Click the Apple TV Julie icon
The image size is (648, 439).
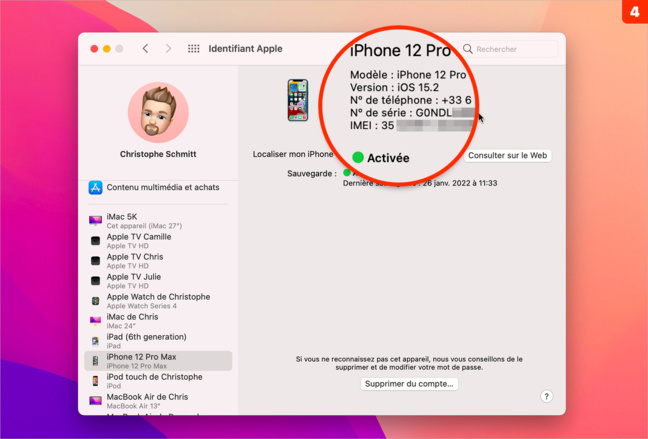point(95,281)
